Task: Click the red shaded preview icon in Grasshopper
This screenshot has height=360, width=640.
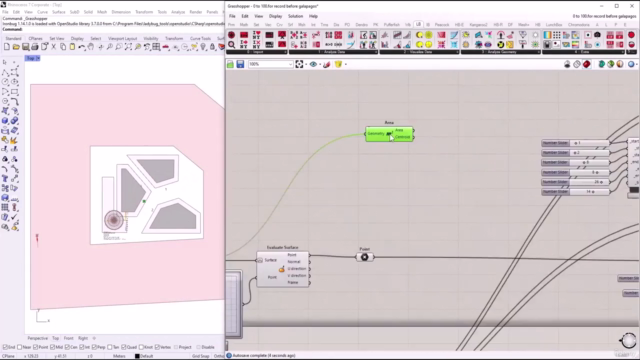Action: 587,64
